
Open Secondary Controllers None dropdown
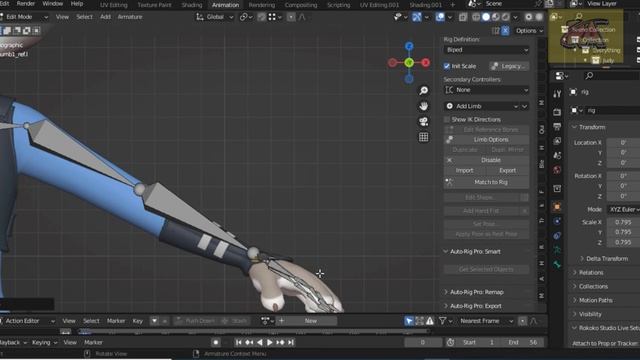[x=487, y=90]
